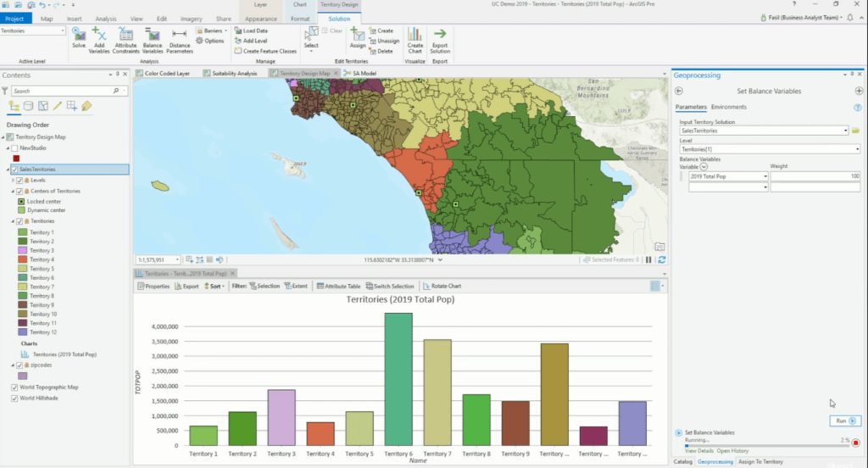The image size is (868, 468).
Task: Click the Assign territories tool
Action: coord(358,39)
